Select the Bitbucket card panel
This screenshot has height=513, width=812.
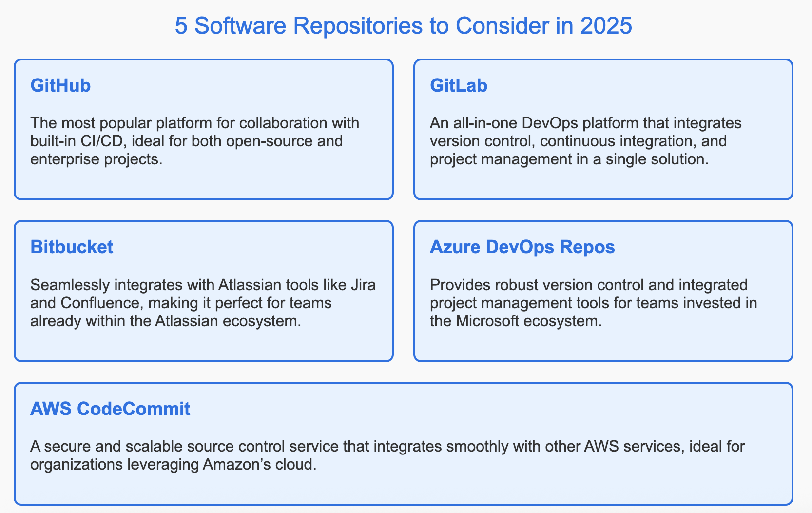pos(204,291)
